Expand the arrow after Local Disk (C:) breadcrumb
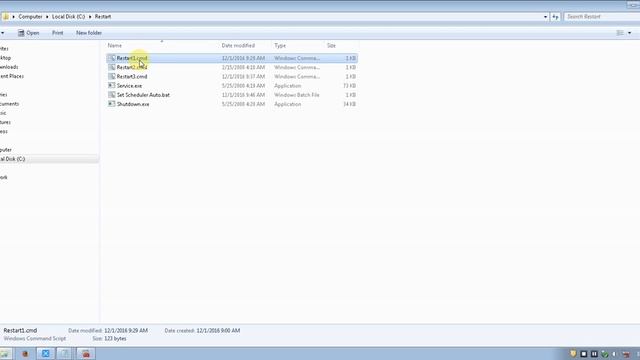 (90, 17)
